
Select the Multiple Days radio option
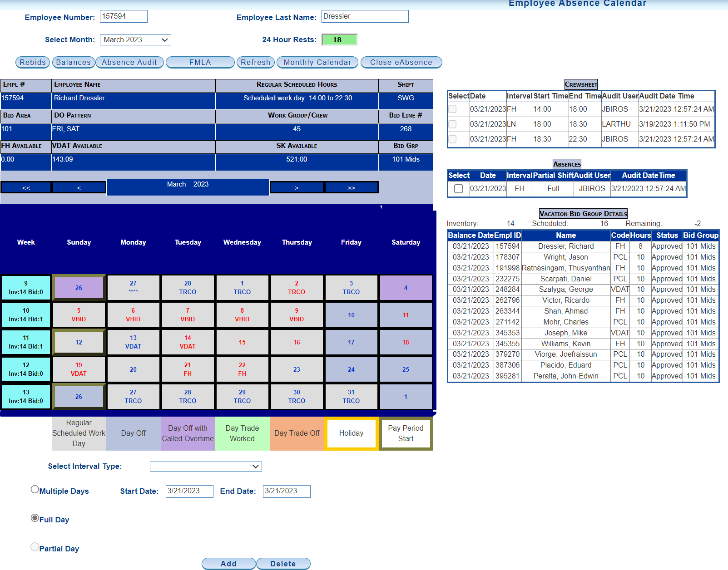point(35,489)
